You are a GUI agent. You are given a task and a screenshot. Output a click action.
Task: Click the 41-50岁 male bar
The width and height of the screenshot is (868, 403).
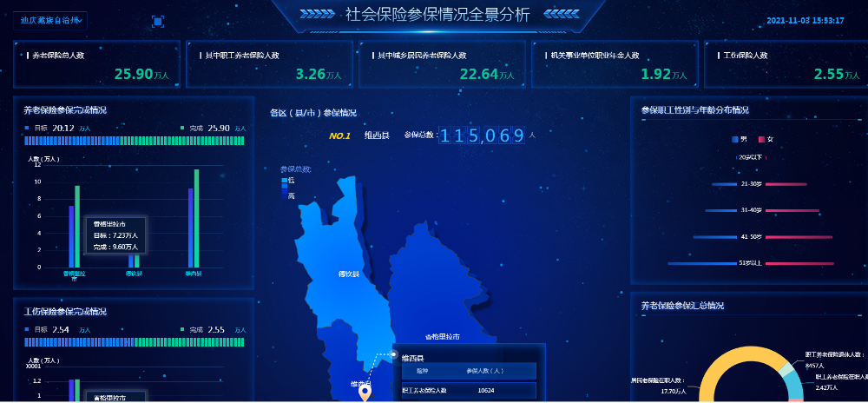click(x=714, y=237)
